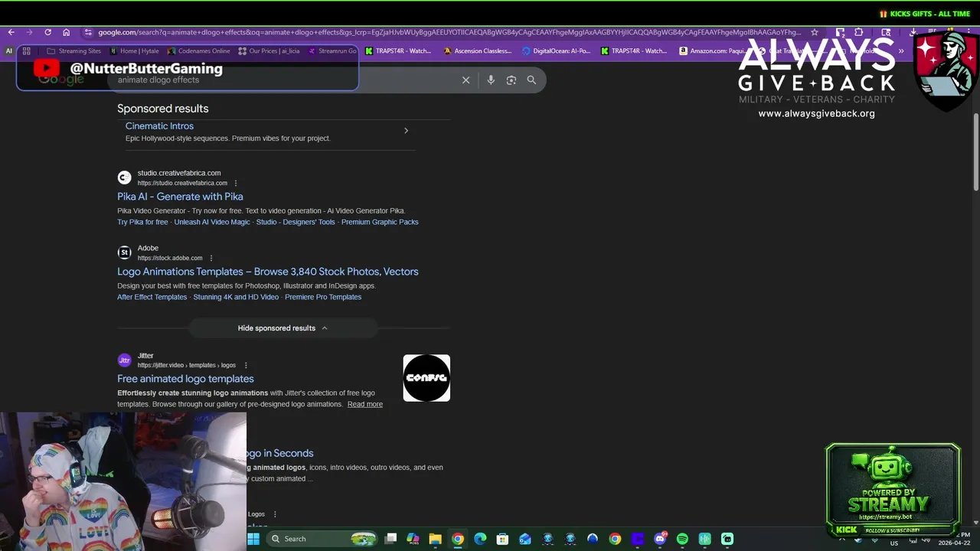Open Task View in the taskbar
Viewport: 980px width, 551px height.
[390, 539]
